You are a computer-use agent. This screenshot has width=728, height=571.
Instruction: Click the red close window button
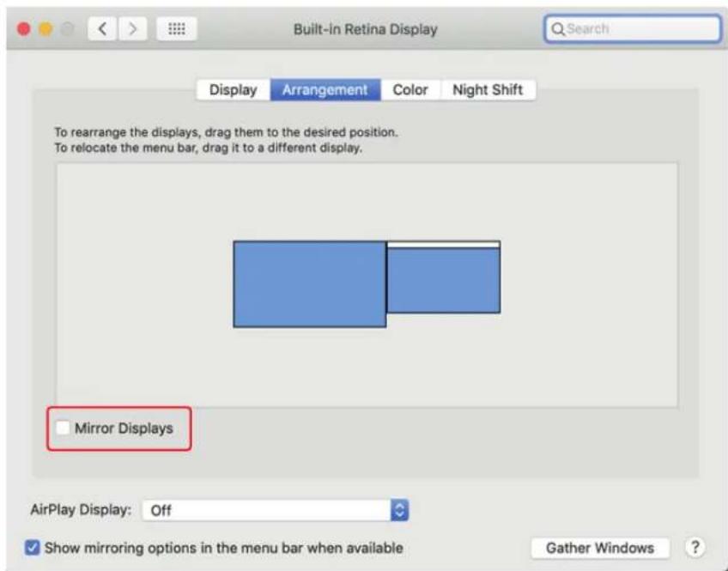click(x=24, y=29)
